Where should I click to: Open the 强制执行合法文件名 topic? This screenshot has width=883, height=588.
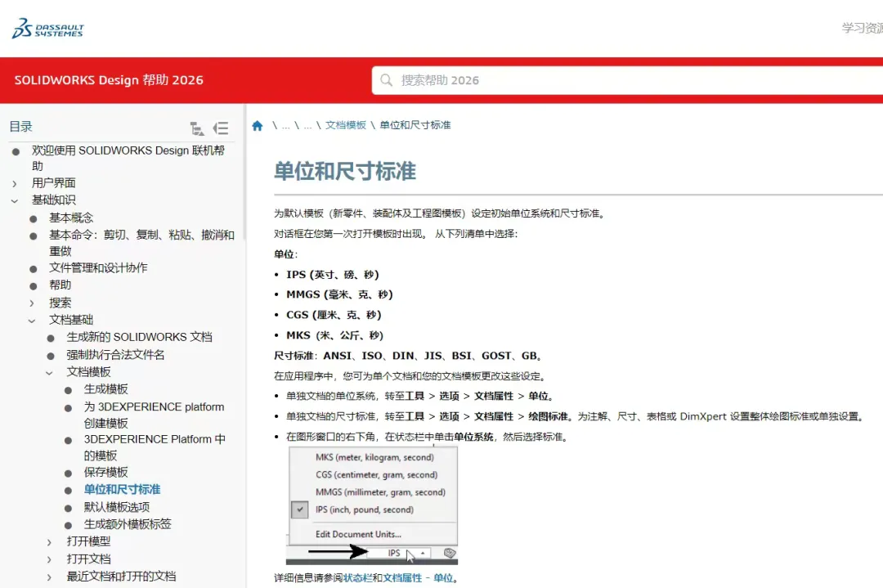[x=115, y=355]
